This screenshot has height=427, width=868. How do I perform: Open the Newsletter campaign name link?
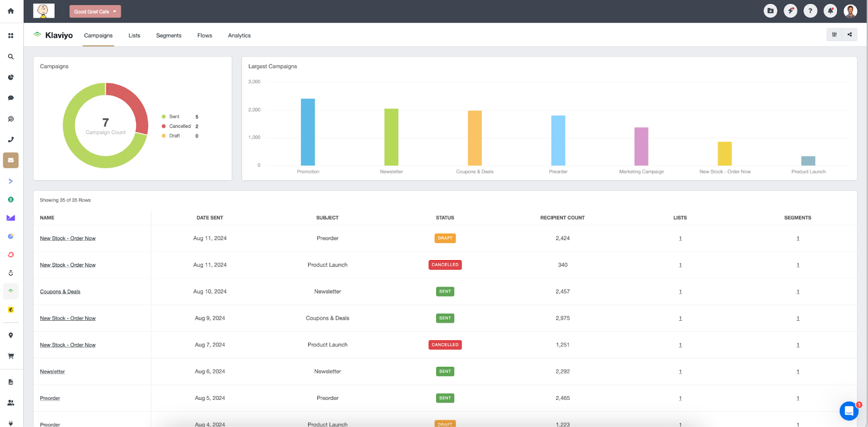(x=52, y=372)
